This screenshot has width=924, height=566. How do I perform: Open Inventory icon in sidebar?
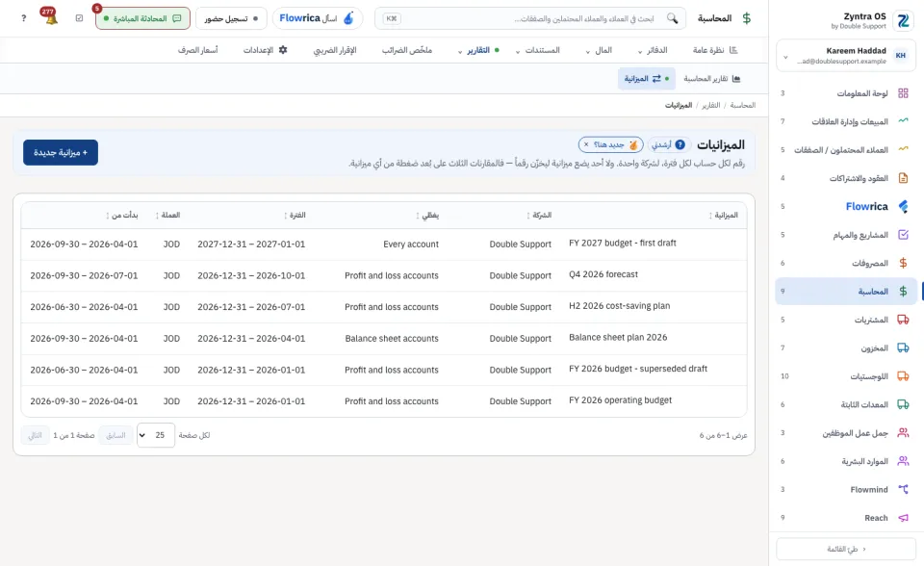pyautogui.click(x=903, y=347)
